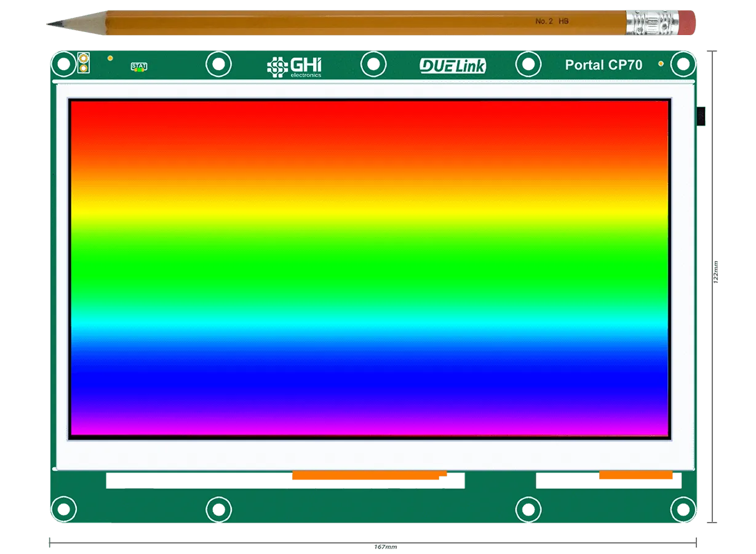Click the cyan band of the display
The width and height of the screenshot is (756, 554).
click(x=369, y=323)
